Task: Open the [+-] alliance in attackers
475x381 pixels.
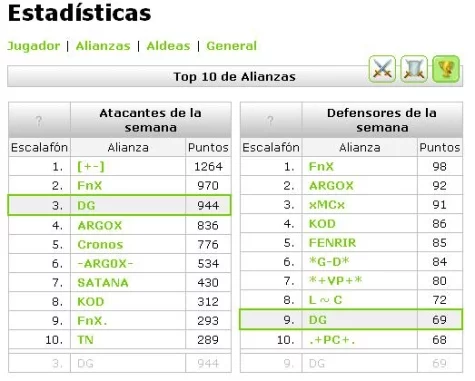Action: [91, 166]
